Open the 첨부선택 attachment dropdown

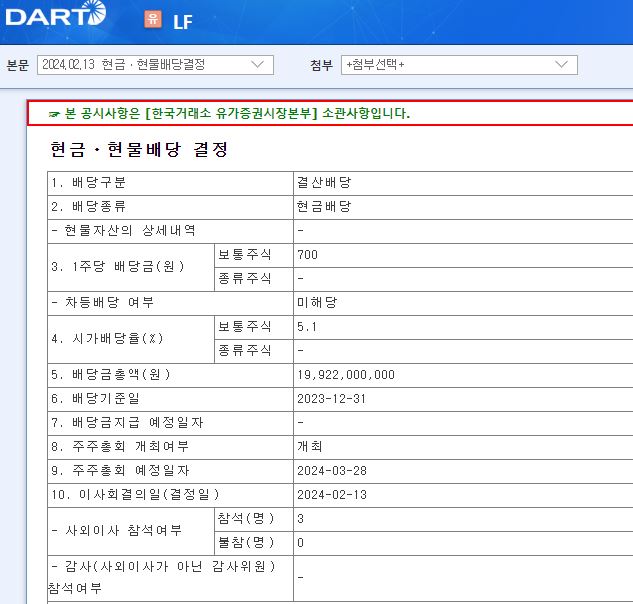click(459, 65)
